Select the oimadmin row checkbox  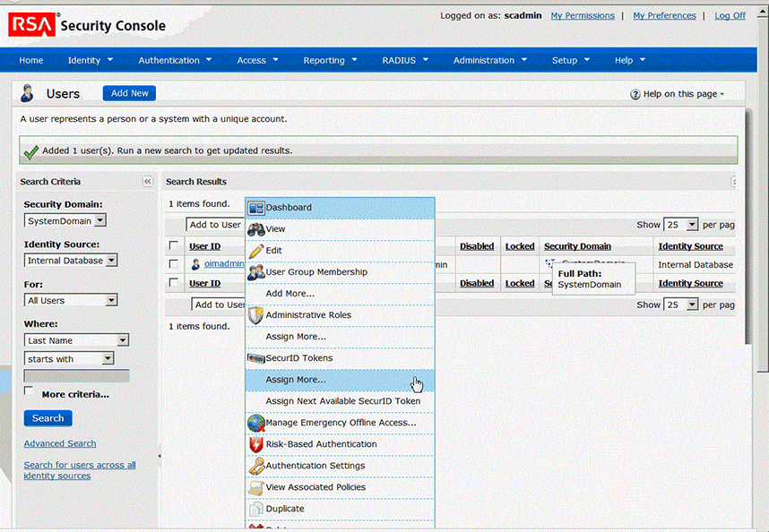174,264
